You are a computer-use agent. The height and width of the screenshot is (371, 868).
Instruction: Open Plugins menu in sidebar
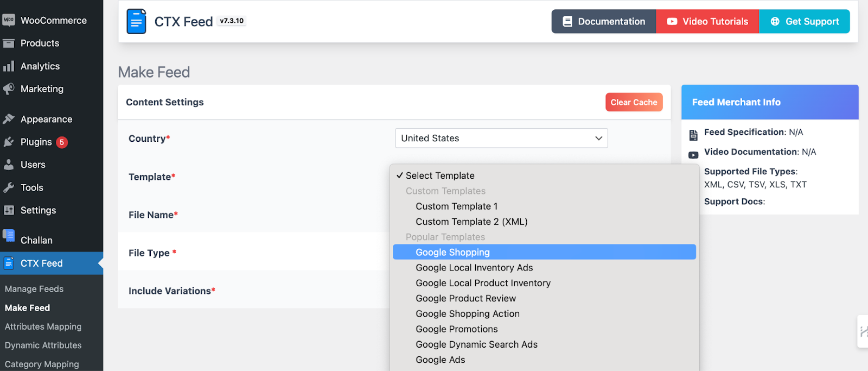pyautogui.click(x=52, y=142)
